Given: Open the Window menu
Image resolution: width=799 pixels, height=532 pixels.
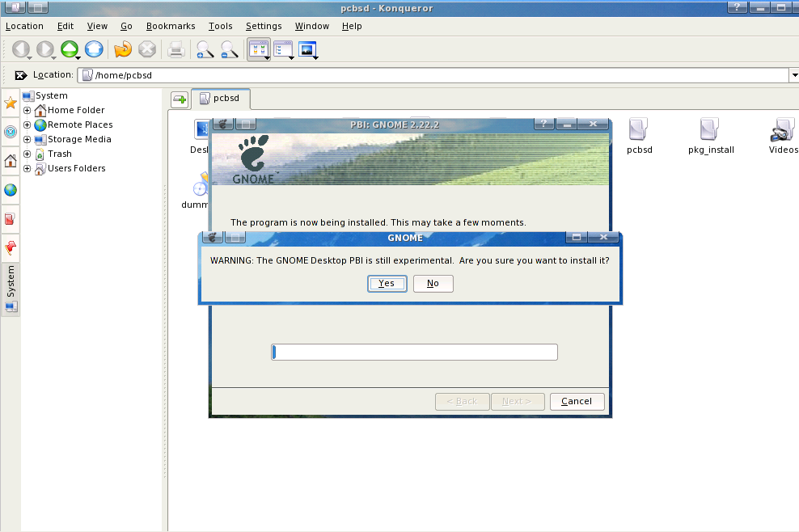Looking at the screenshot, I should click(x=312, y=26).
